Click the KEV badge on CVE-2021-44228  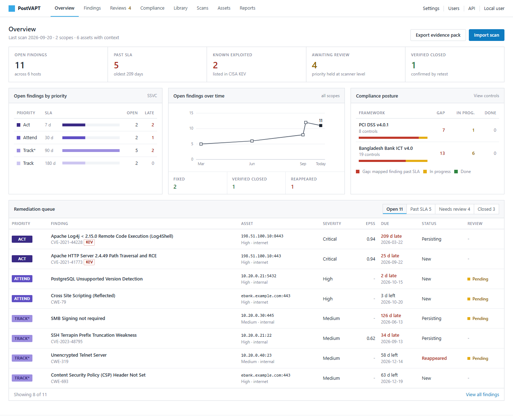89,242
